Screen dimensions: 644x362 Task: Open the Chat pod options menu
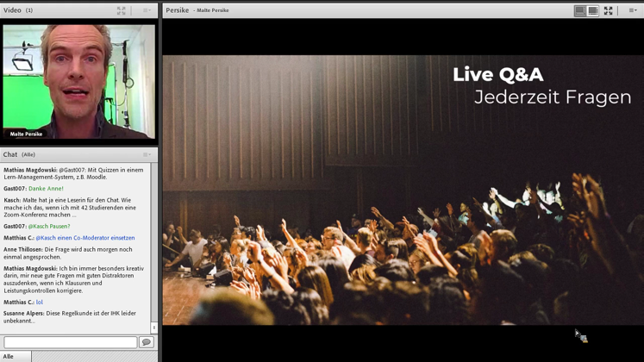click(x=147, y=154)
